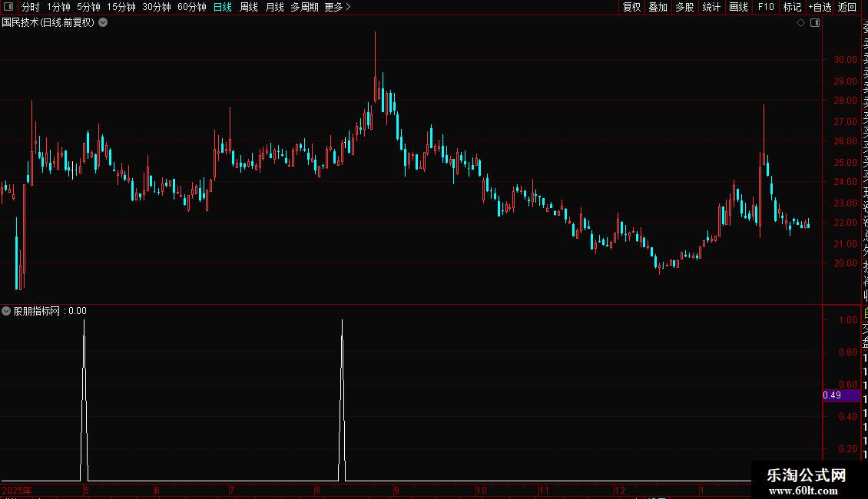Click month 9 on the time axis
The height and width of the screenshot is (499, 868).
click(396, 490)
